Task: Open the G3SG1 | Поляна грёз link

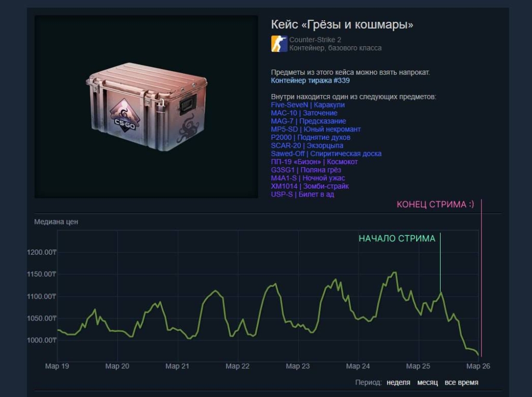Action: [x=305, y=170]
